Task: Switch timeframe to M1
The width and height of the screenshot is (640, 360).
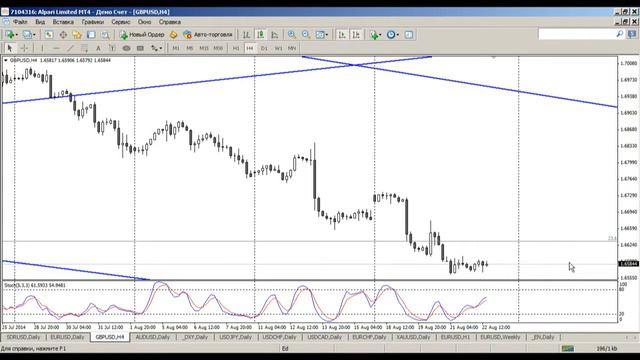Action: [176, 48]
